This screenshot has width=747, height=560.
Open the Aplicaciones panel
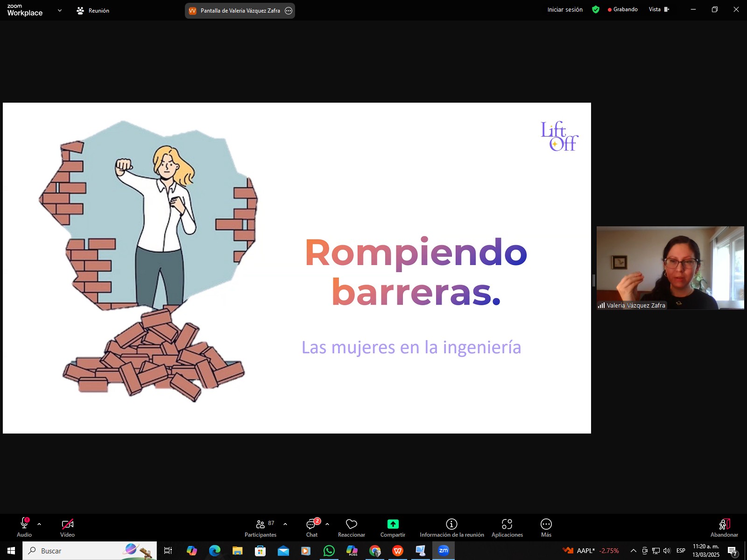507,524
